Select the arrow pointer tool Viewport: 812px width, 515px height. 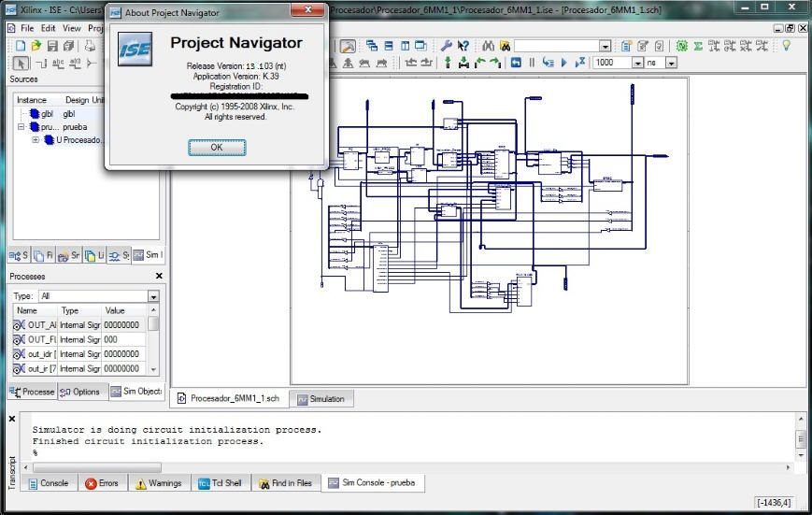click(x=21, y=63)
